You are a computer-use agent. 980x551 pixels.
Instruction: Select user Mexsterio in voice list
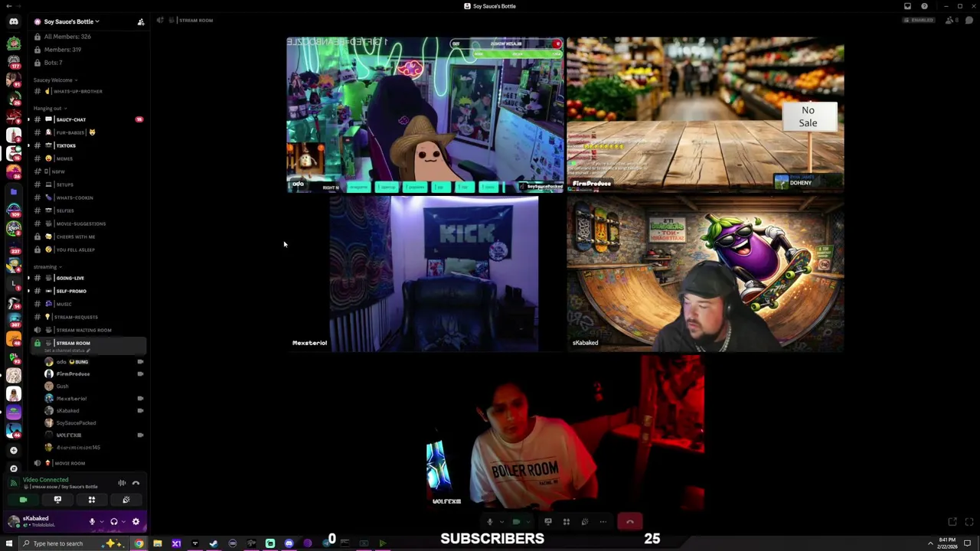pyautogui.click(x=93, y=398)
